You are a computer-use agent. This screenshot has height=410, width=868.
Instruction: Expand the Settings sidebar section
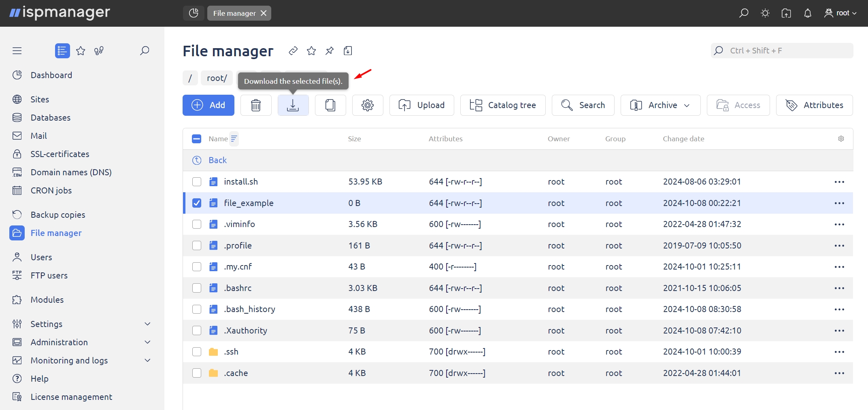(x=148, y=324)
